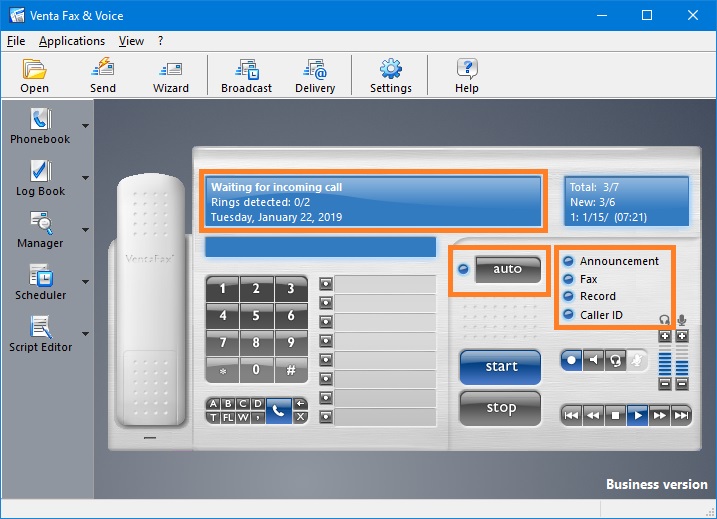Expand the Manager dropdown arrow
Screen dimensions: 717x519
pos(86,230)
